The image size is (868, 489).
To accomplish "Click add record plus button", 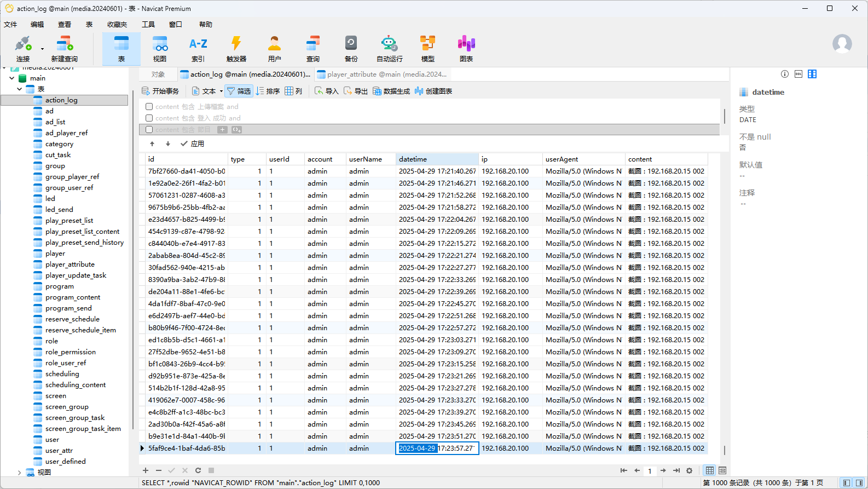I will pos(146,470).
